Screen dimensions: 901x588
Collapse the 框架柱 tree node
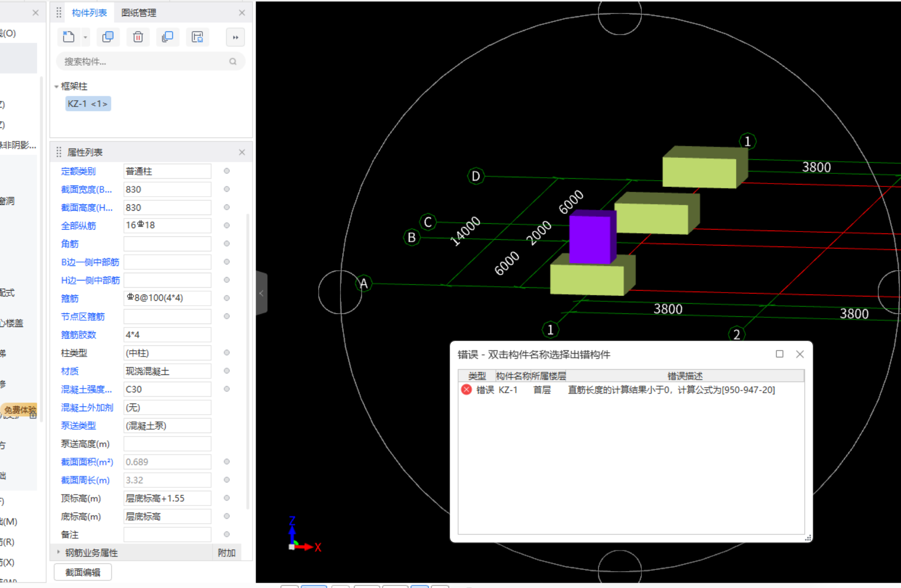coord(56,87)
